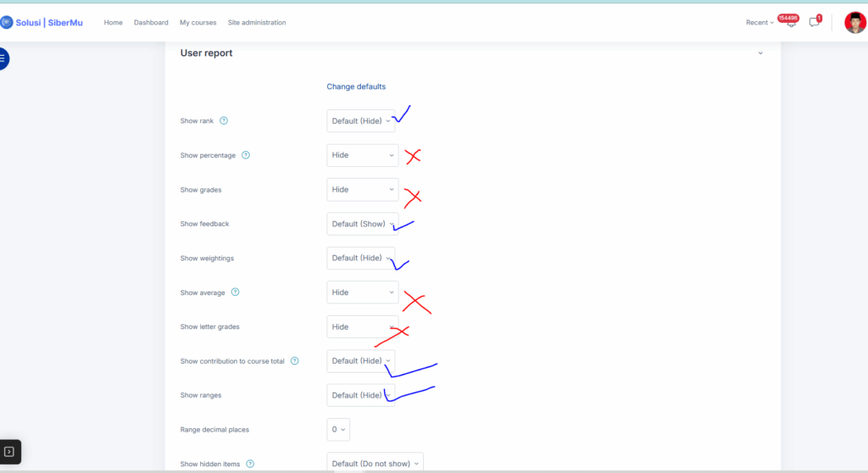
Task: Open help for Show contribution to course total
Action: pyautogui.click(x=294, y=361)
